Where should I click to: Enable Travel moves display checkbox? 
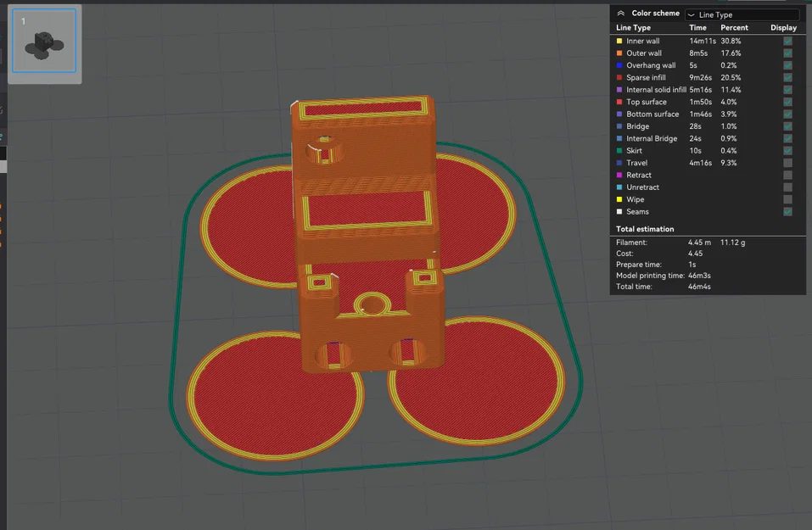(x=787, y=163)
